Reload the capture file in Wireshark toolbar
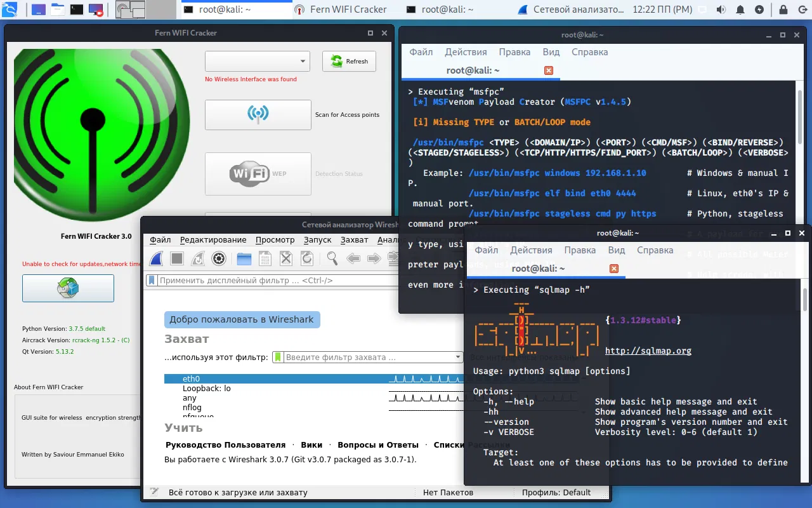 coord(307,258)
